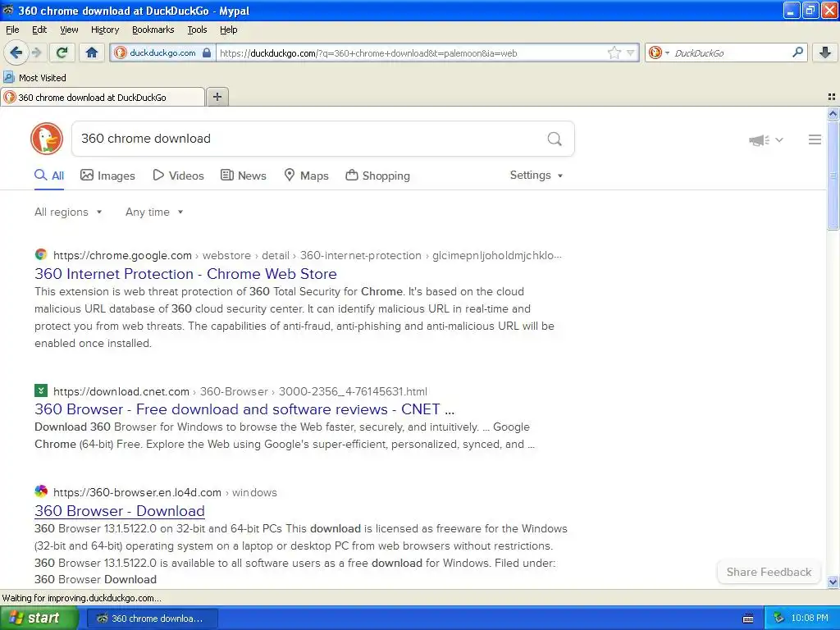Click the 10:08 PM taskbar clock
This screenshot has height=630, width=840.
809,619
